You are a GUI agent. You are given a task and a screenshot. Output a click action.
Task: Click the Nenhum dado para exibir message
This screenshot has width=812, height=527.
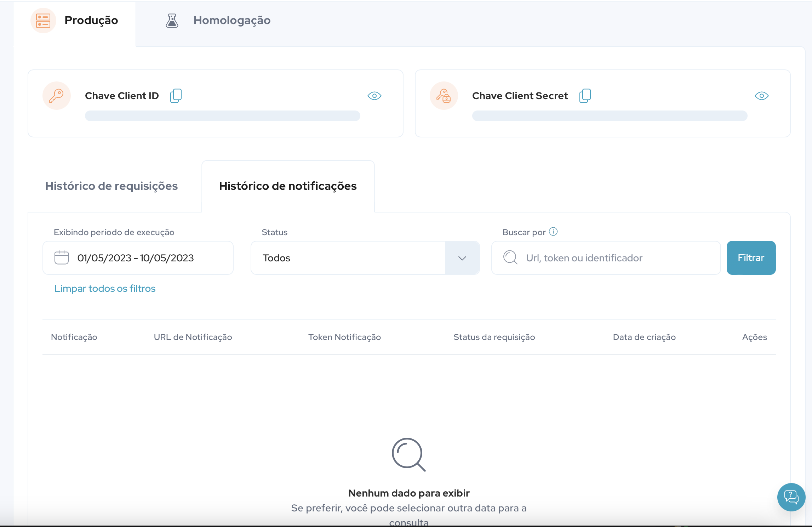coord(408,493)
